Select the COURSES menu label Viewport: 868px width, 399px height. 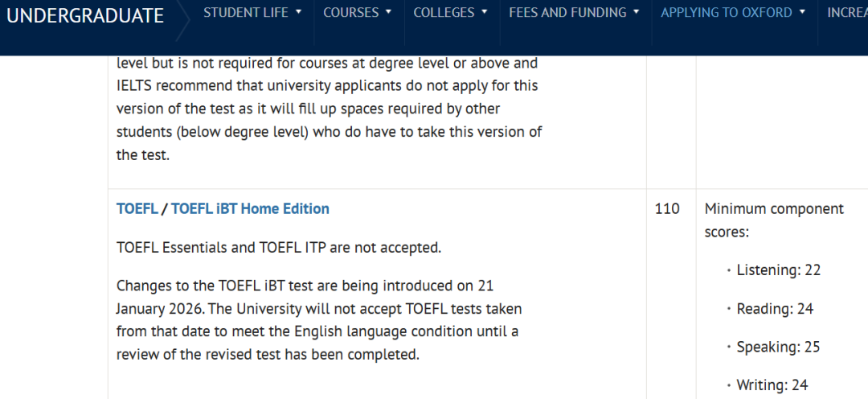[x=350, y=12]
